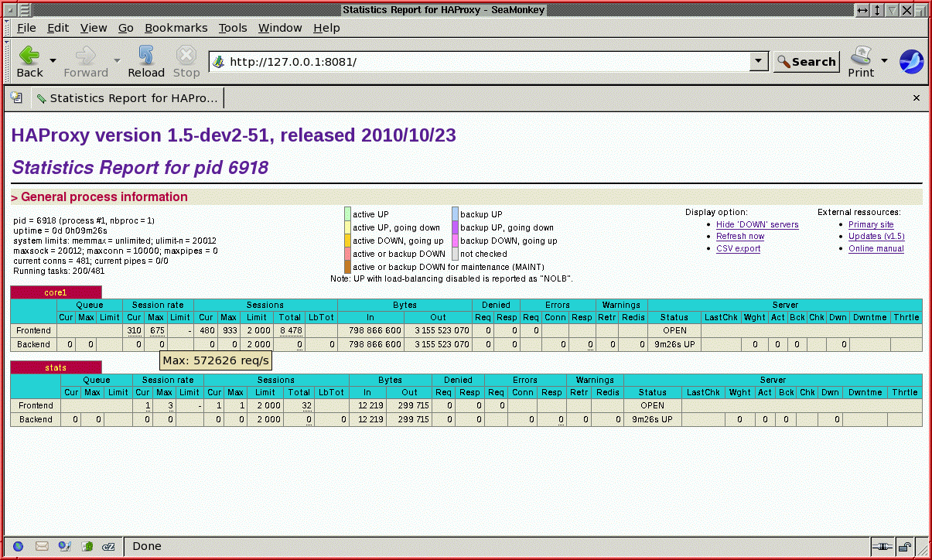Image resolution: width=932 pixels, height=560 pixels.
Task: Open the Back button history dropdown
Action: [x=53, y=60]
